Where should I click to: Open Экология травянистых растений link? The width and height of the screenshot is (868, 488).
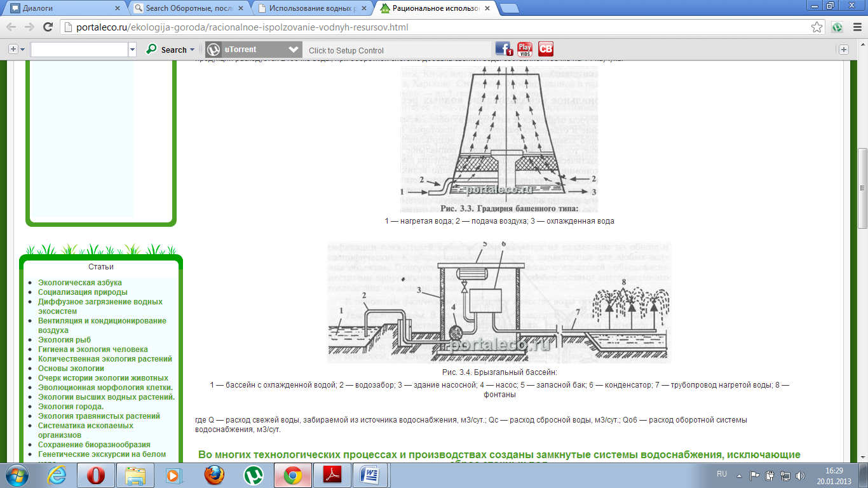(x=99, y=416)
